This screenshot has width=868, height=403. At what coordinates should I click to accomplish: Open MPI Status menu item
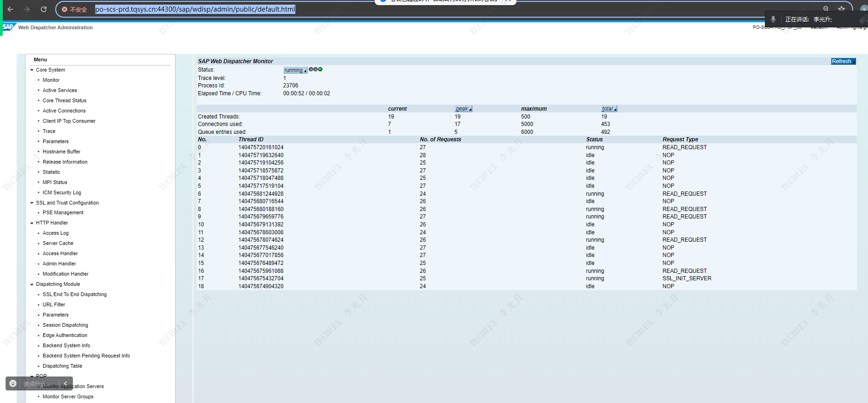55,182
